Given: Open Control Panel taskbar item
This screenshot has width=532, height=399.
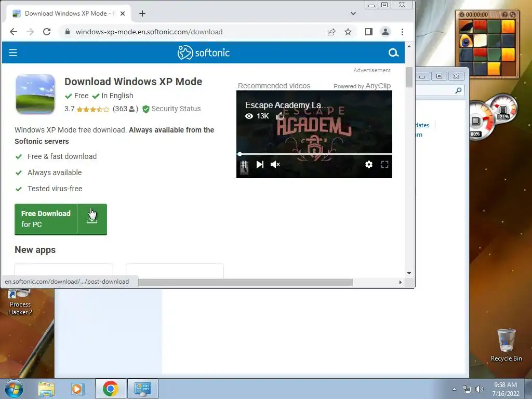Looking at the screenshot, I should pyautogui.click(x=142, y=389).
